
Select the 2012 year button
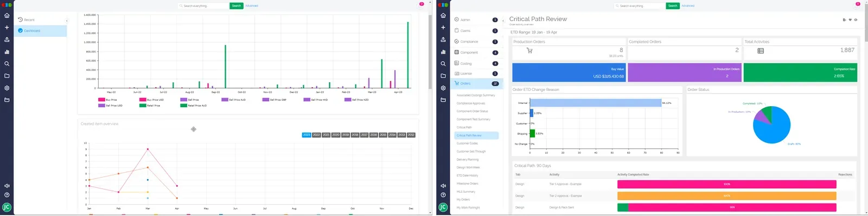tap(411, 135)
